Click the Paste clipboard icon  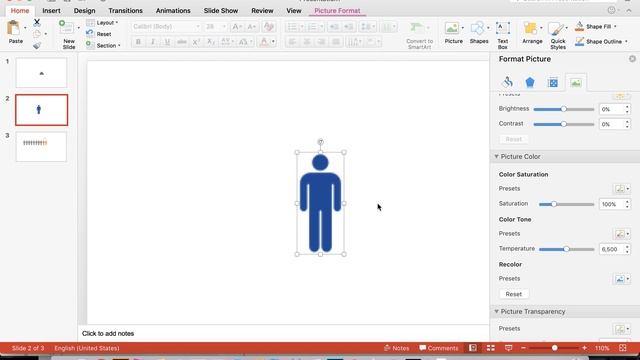point(14,29)
